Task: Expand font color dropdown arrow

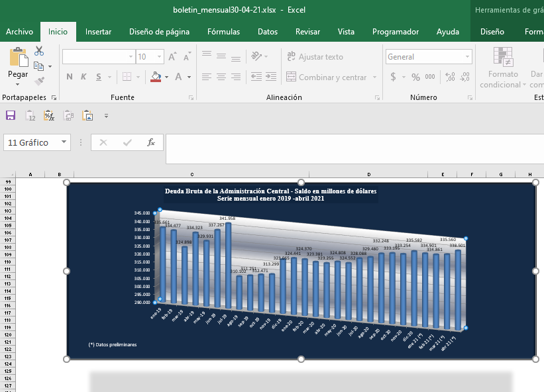Action: pyautogui.click(x=190, y=77)
